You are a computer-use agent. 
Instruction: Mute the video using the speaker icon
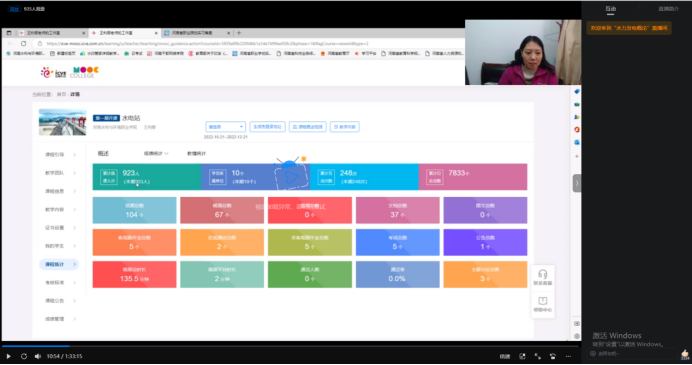coord(38,356)
